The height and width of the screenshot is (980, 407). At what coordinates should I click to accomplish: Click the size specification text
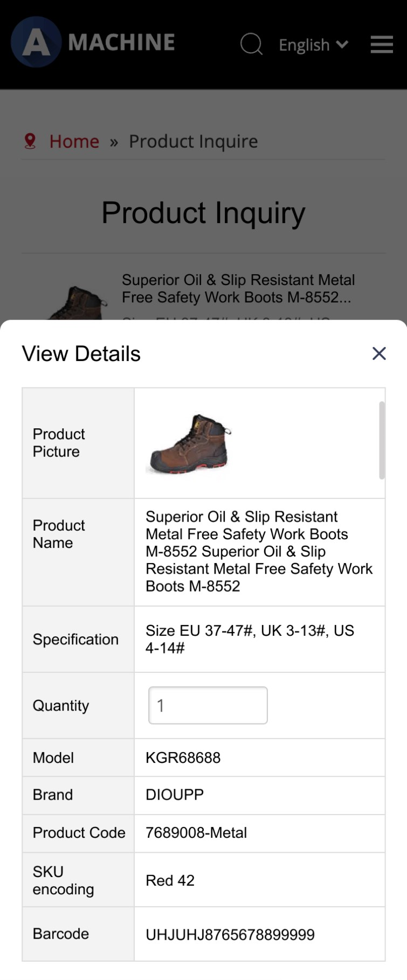coord(250,639)
